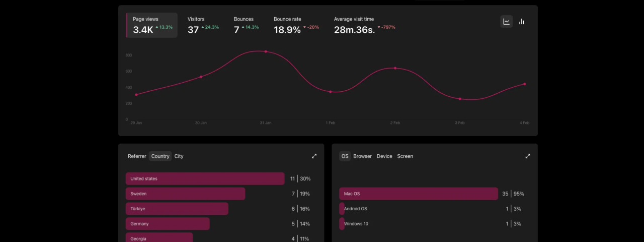This screenshot has height=242, width=644.
Task: Click the 24.3% visitors change indicator
Action: tap(210, 27)
